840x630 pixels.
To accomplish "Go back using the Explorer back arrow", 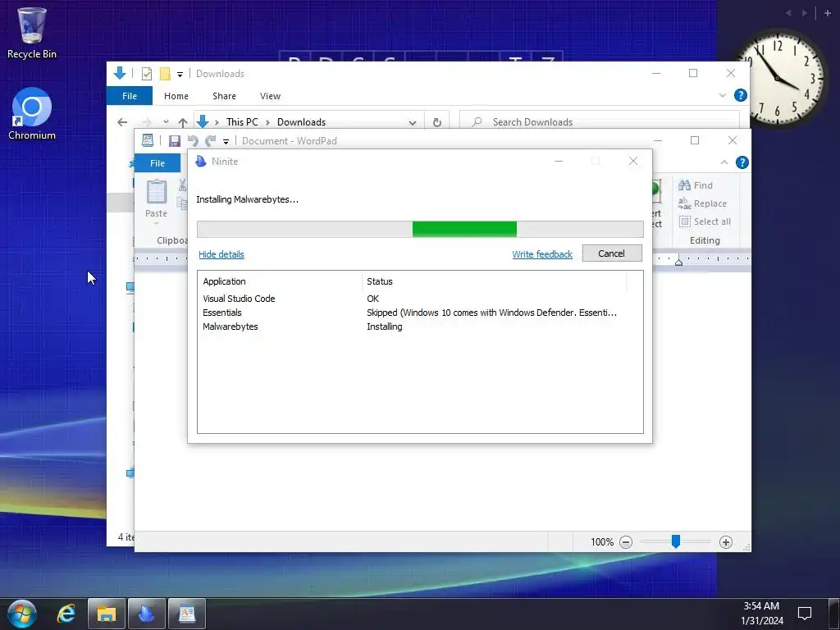I will coord(122,122).
